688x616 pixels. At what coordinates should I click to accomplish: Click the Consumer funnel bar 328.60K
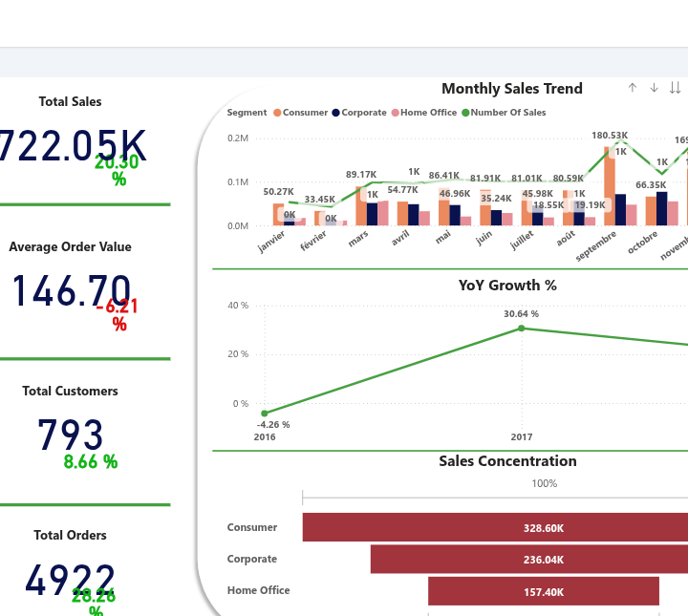click(x=495, y=527)
